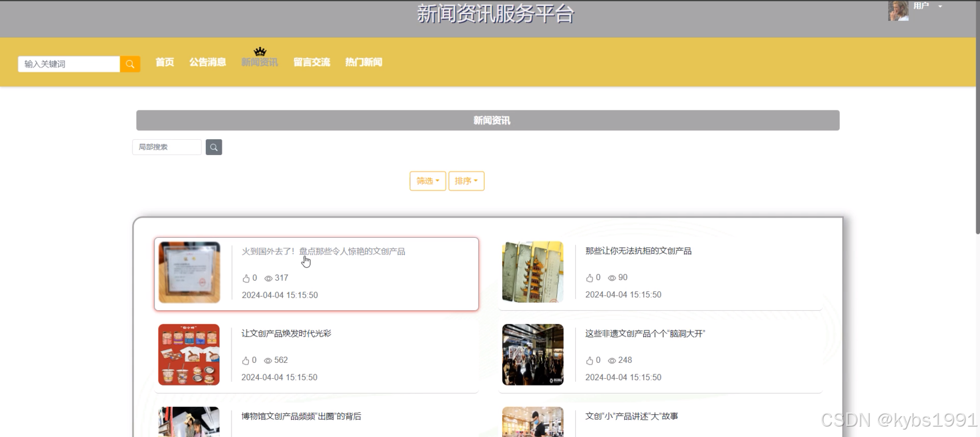Click date under 那些让你无法抗拒的文创产品
The width and height of the screenshot is (980, 437).
tap(624, 295)
